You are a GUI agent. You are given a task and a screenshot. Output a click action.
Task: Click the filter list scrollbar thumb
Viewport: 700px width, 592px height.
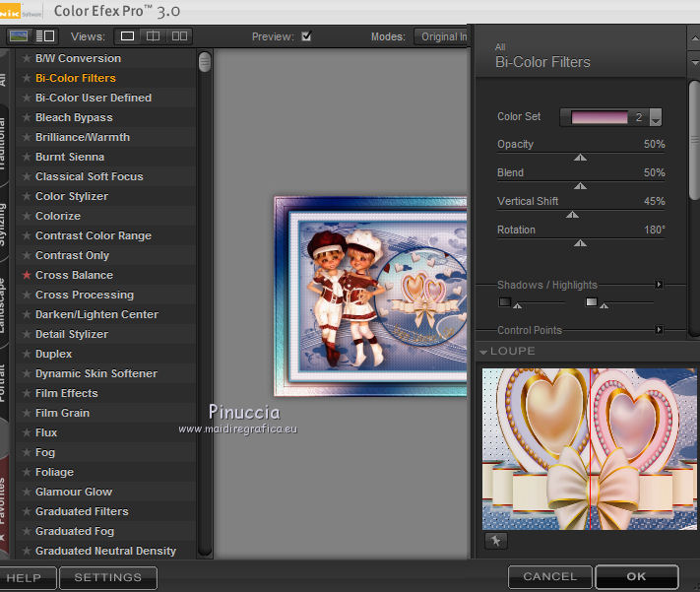coord(205,62)
